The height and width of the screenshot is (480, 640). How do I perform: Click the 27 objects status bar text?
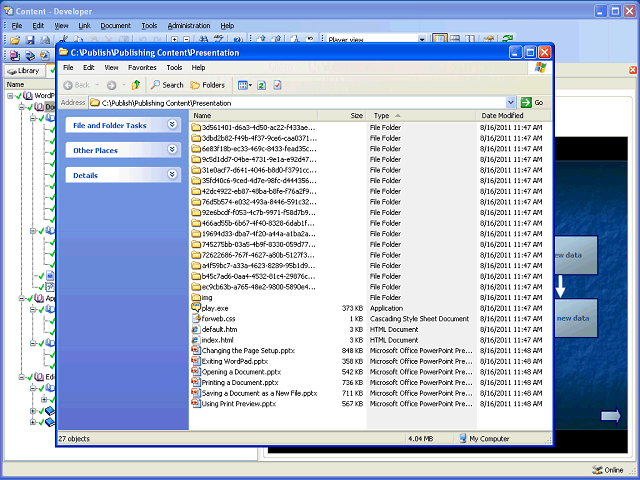(74, 439)
